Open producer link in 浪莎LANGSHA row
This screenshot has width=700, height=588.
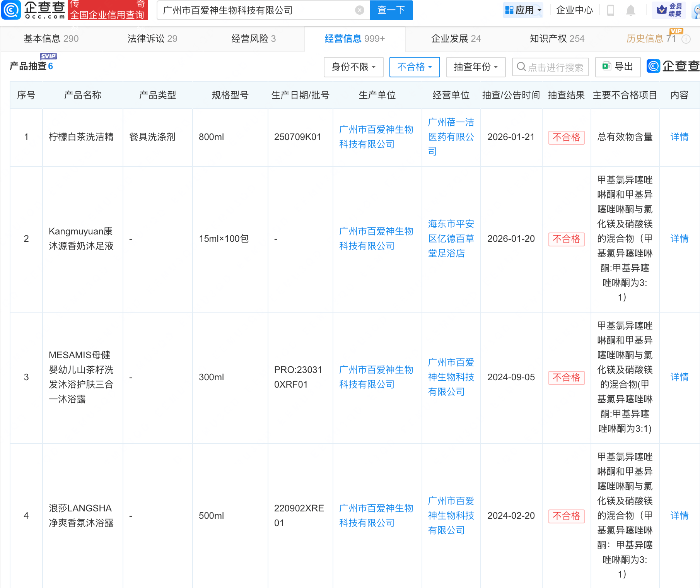(376, 516)
